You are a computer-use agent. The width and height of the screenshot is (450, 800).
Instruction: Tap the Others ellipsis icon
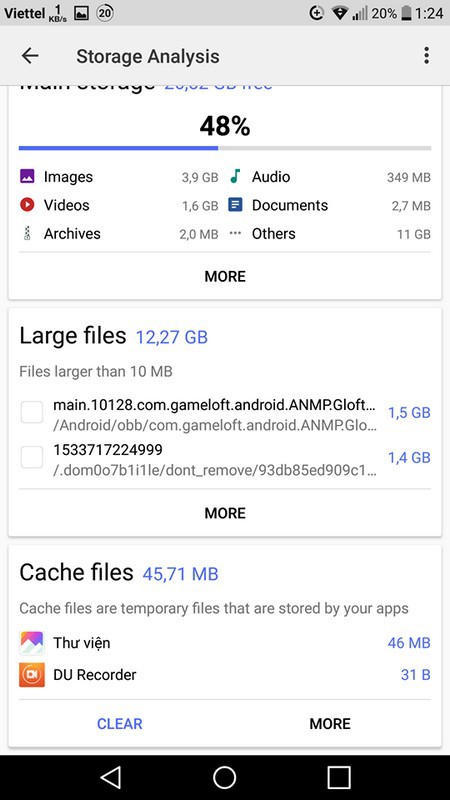click(235, 233)
